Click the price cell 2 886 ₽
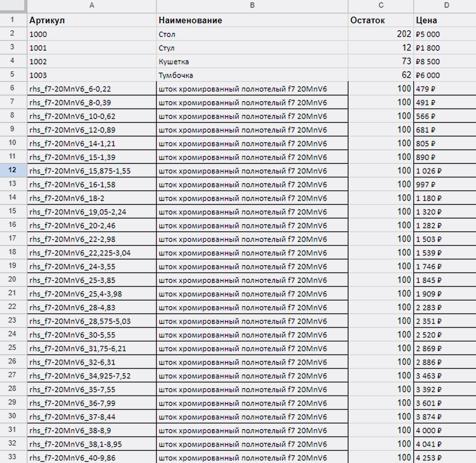Viewport: 476px width, 463px height. [x=445, y=362]
